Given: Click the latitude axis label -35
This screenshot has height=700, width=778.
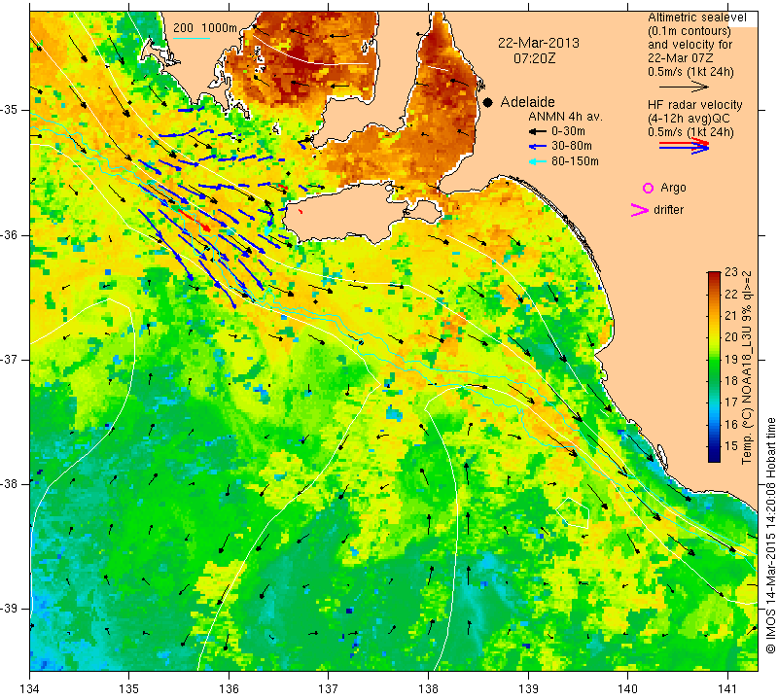Looking at the screenshot, I should pos(10,110).
